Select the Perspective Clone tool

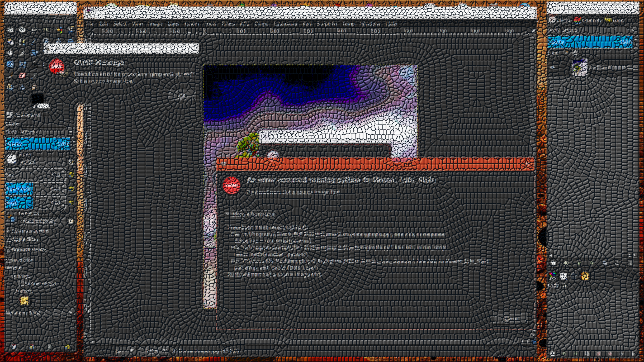tap(10, 87)
